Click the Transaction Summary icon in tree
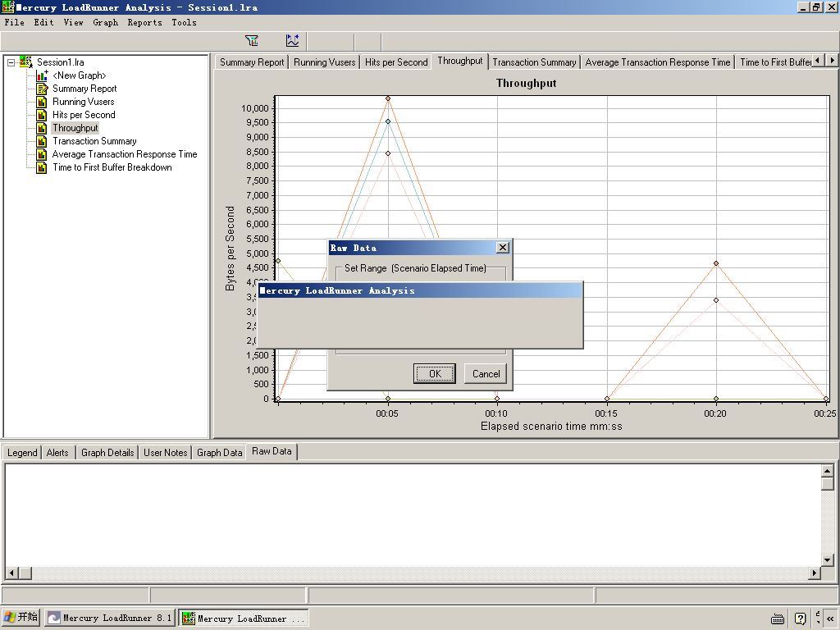Viewport: 840px width, 630px height. (42, 141)
